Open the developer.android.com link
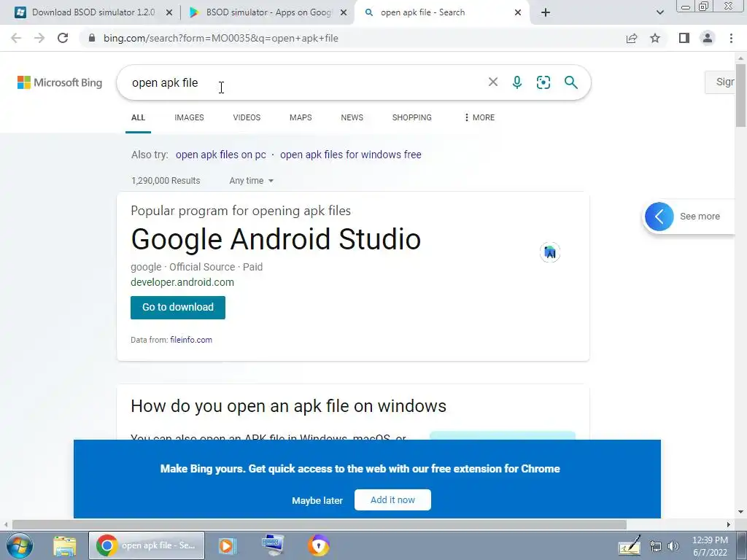This screenshot has width=747, height=560. click(x=182, y=282)
